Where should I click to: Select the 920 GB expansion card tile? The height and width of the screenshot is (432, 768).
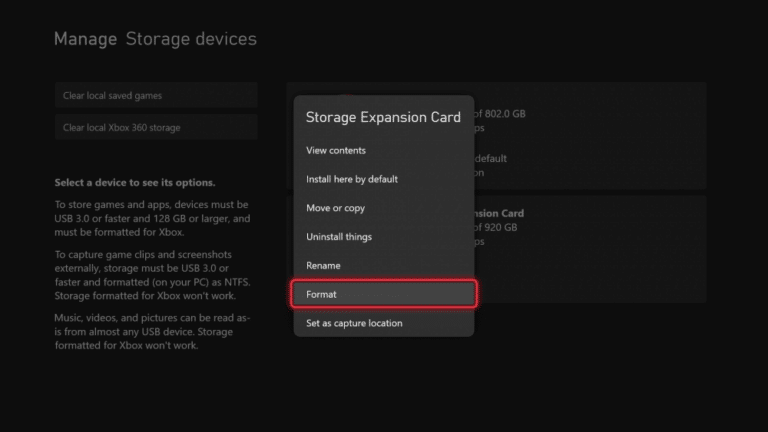tap(590, 249)
